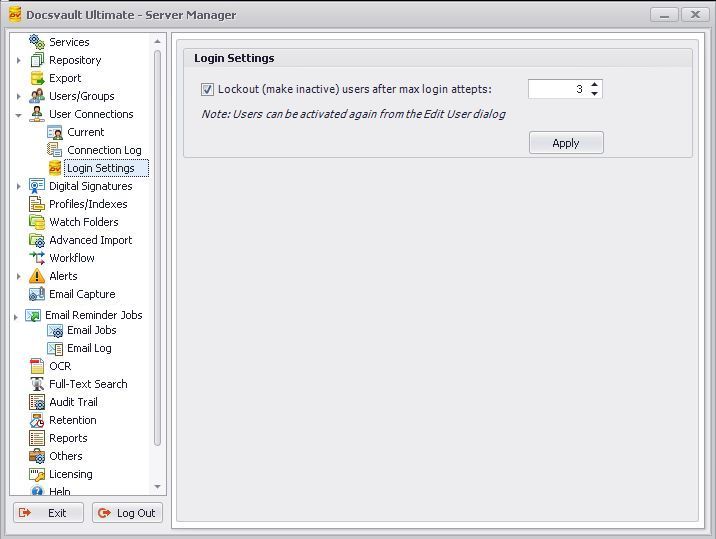Click the Log Out button

(127, 513)
